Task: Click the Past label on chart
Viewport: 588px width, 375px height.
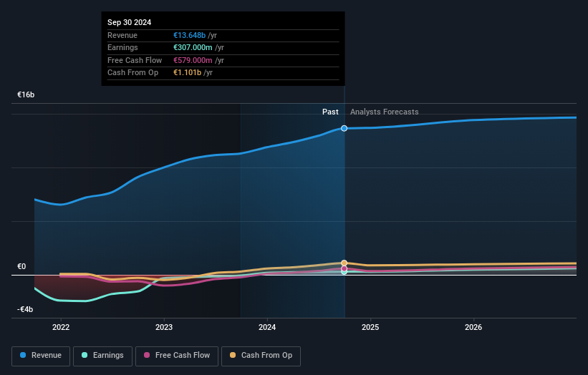Action: [330, 112]
